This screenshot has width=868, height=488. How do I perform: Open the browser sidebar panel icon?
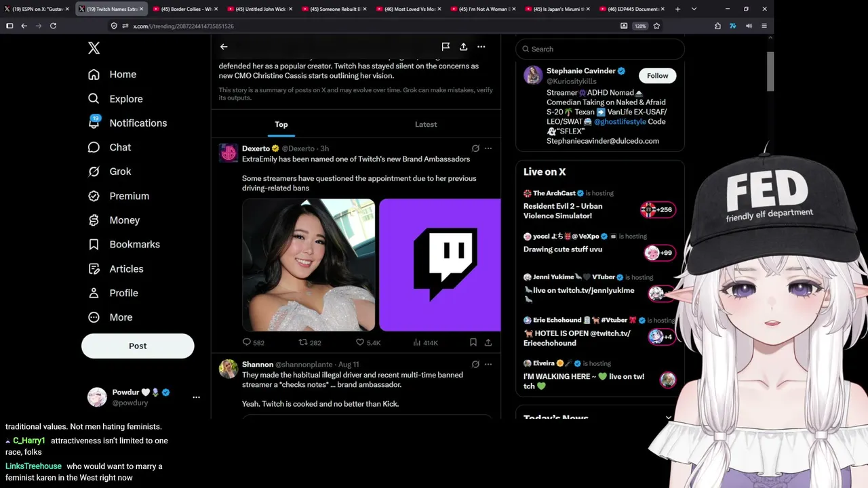(9, 26)
